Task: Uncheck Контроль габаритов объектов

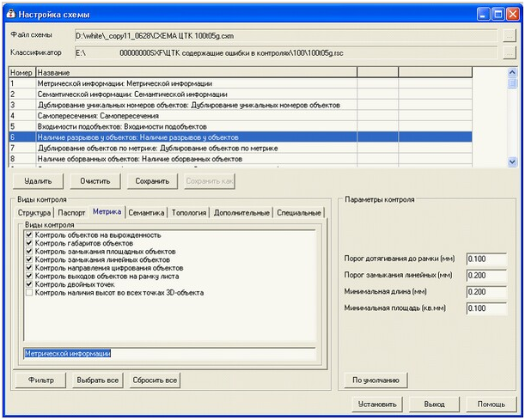Action: pos(30,243)
